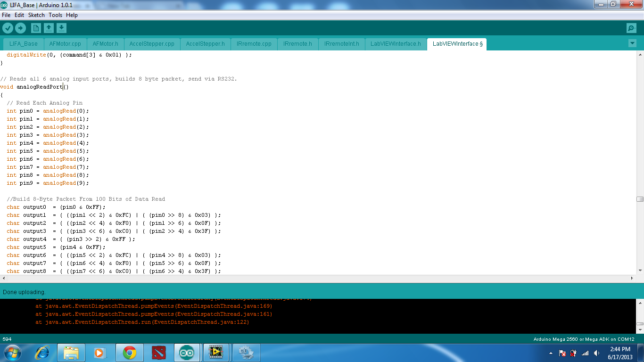The image size is (644, 362).
Task: Switch to the AccelStepper.cpp tab
Action: point(152,44)
